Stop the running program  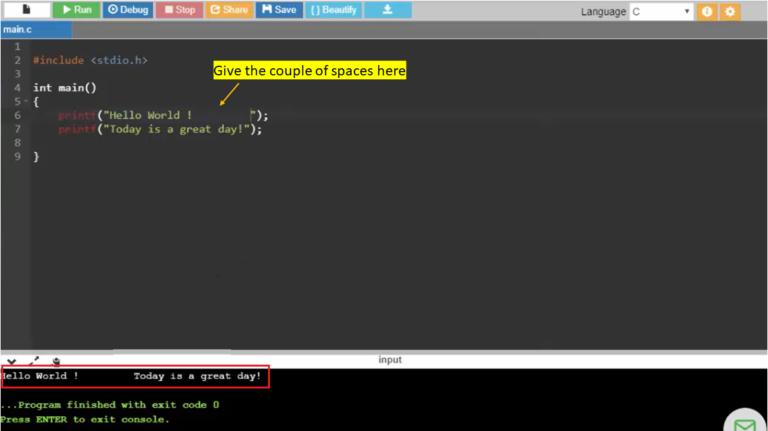pos(179,10)
